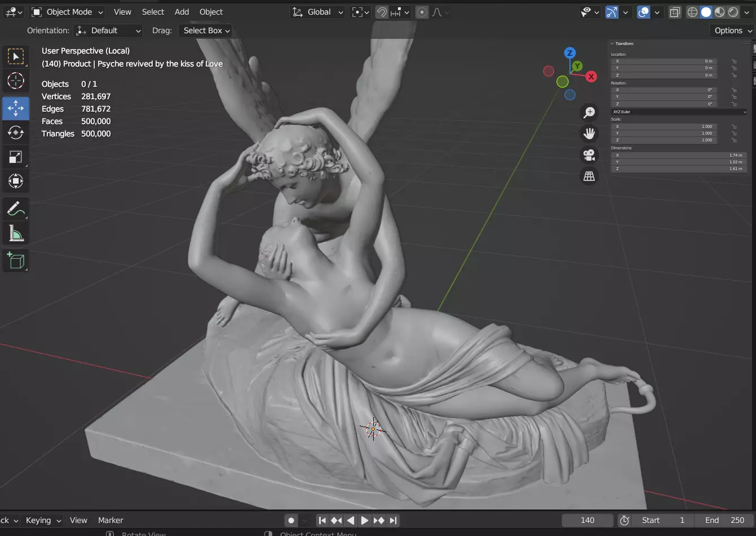
Task: Open the timeline Marker menu
Action: click(x=110, y=520)
